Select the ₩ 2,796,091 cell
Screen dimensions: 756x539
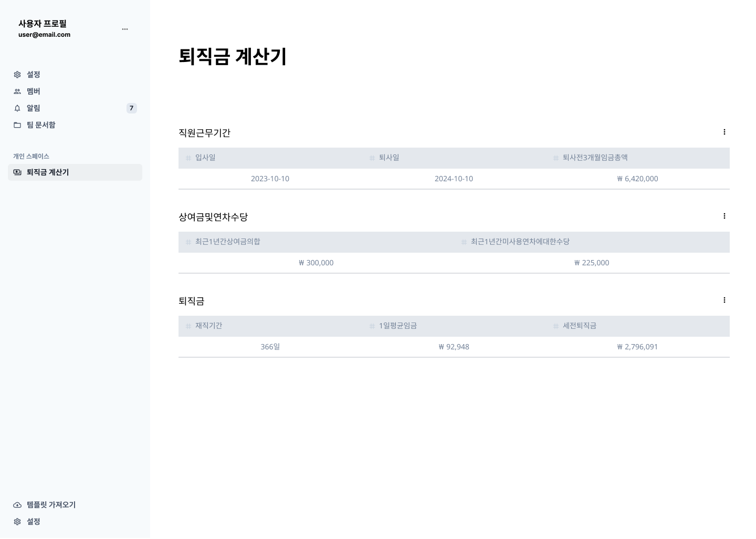click(638, 347)
